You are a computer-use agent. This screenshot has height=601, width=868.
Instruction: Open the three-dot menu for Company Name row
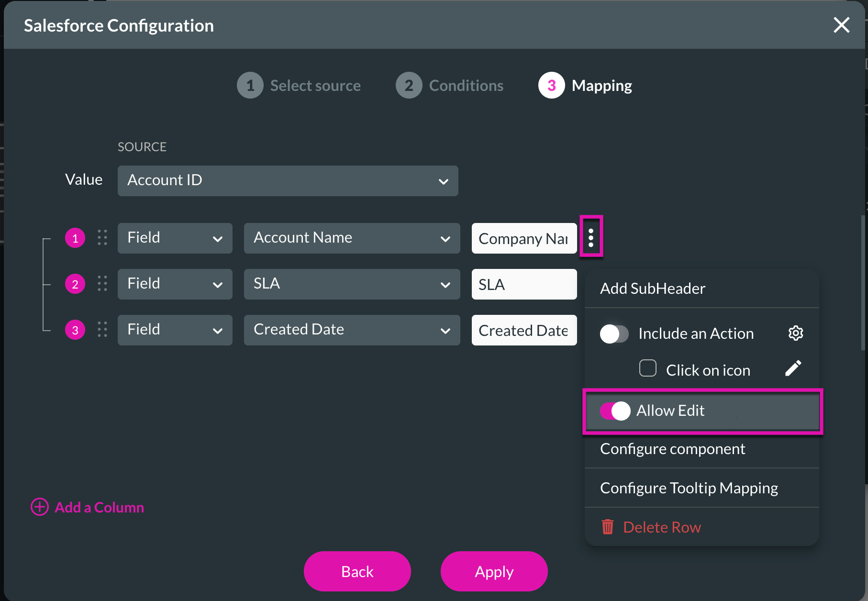(591, 238)
